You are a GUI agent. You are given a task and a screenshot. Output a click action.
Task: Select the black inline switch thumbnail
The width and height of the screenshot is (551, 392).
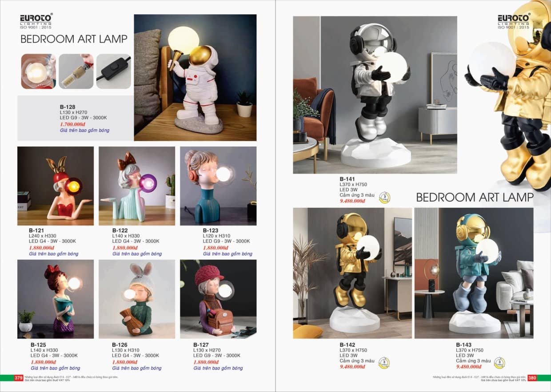(114, 71)
